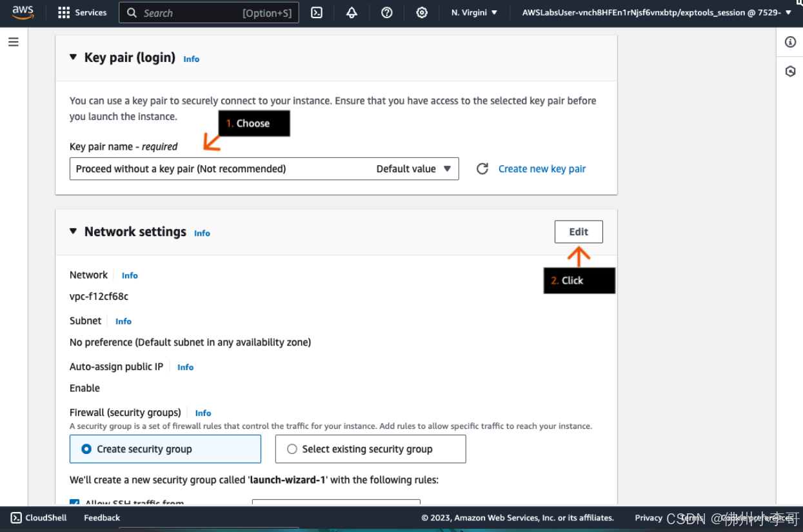Select the Create security group radio button
Image resolution: width=803 pixels, height=532 pixels.
(x=86, y=449)
